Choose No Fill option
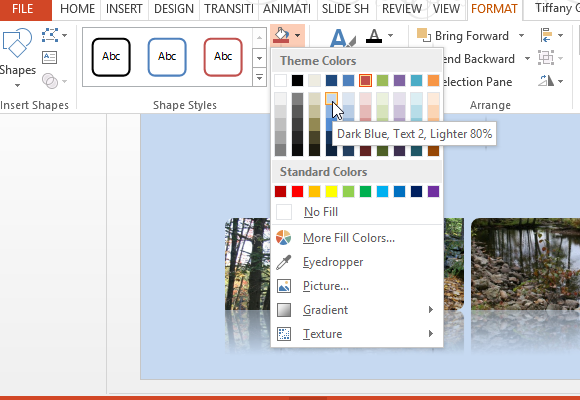The width and height of the screenshot is (580, 400). (x=357, y=212)
